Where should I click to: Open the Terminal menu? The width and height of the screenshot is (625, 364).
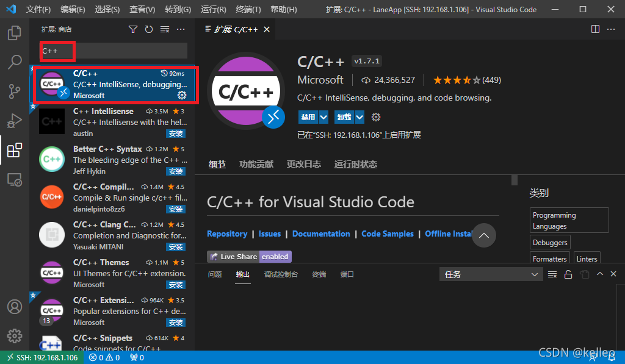click(x=248, y=10)
